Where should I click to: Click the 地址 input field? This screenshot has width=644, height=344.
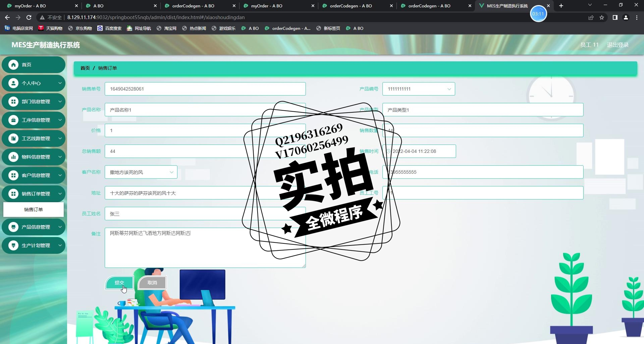[x=205, y=193]
